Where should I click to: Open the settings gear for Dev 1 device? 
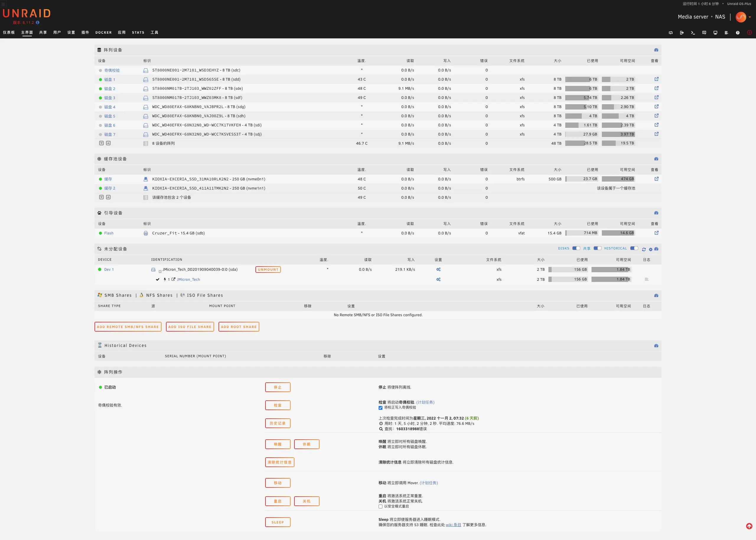438,269
